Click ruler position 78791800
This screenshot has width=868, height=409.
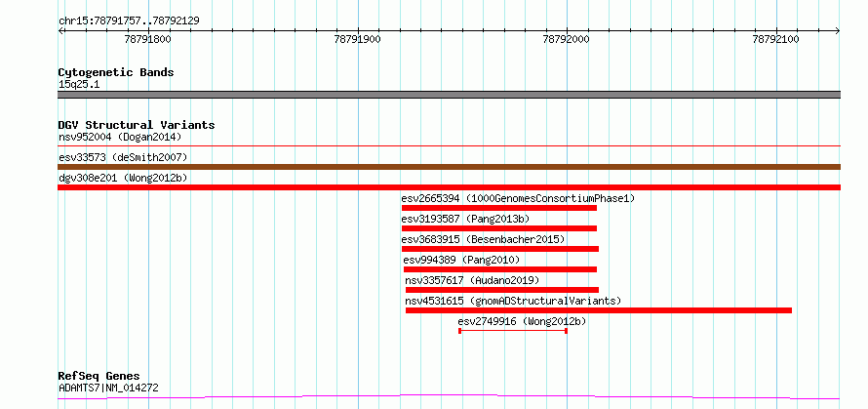click(x=148, y=39)
